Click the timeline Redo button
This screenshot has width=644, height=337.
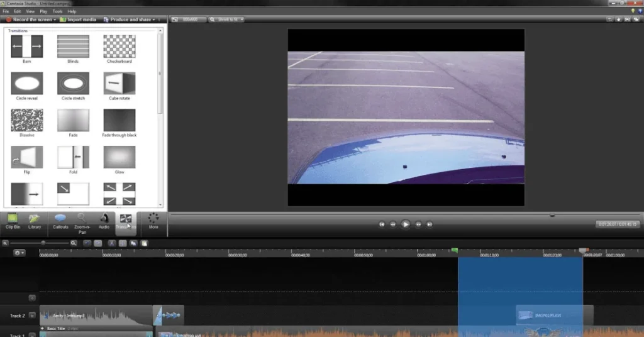tap(97, 243)
